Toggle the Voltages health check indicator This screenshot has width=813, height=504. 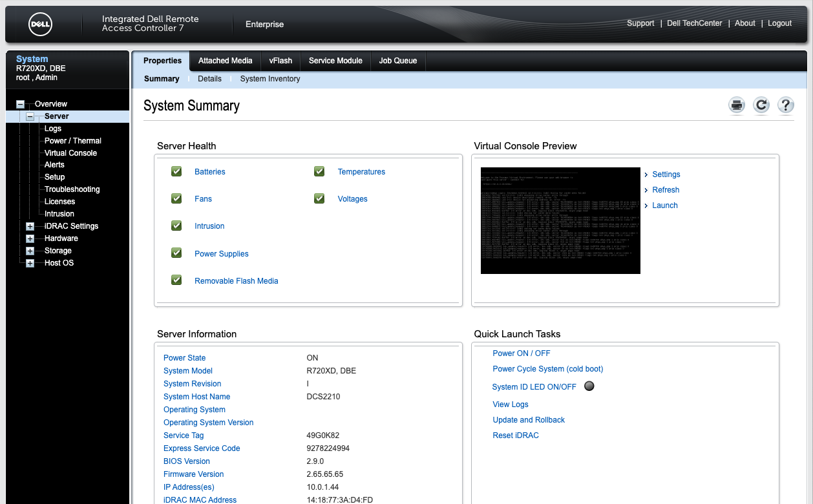point(319,198)
